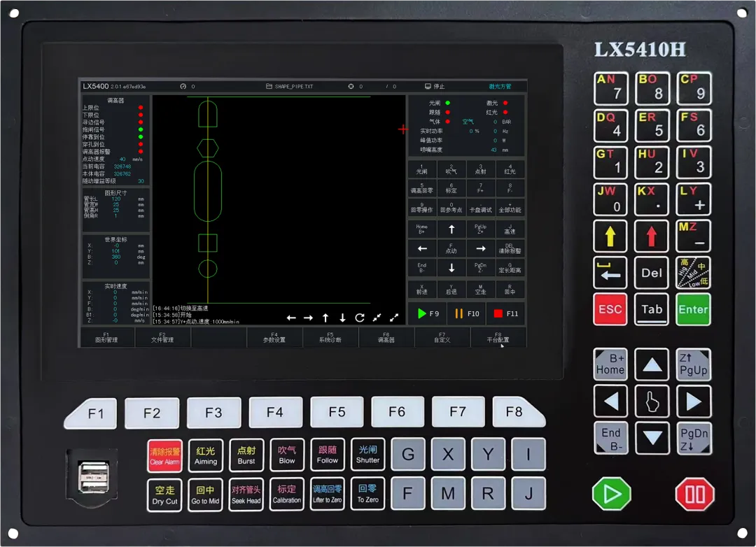Click the on-screen left arrow in the jog grid
The height and width of the screenshot is (547, 756).
click(x=422, y=249)
